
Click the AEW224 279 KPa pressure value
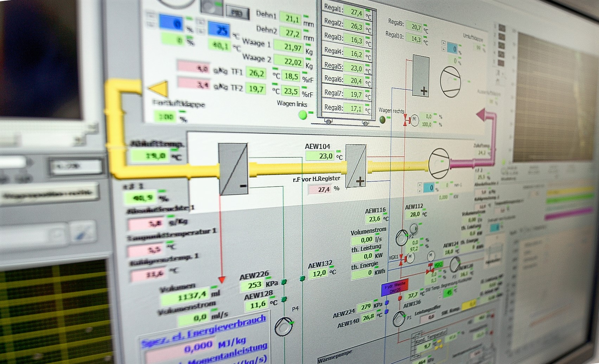365,307
